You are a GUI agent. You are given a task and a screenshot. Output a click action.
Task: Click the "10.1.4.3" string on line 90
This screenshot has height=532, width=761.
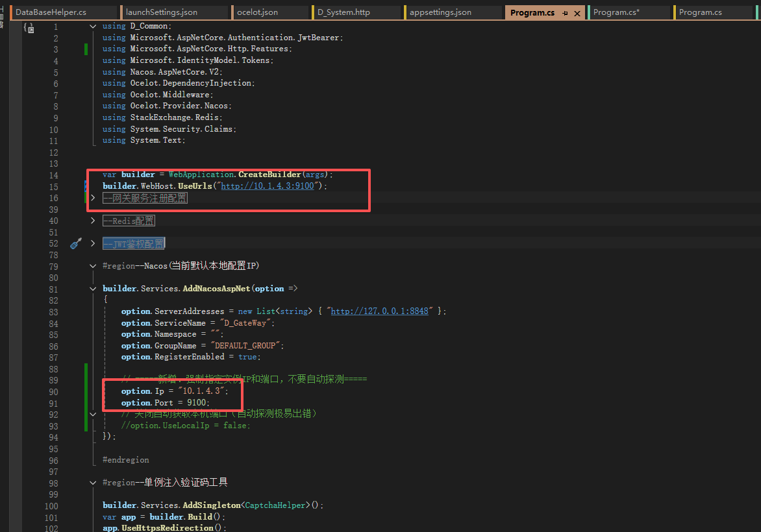(201, 391)
